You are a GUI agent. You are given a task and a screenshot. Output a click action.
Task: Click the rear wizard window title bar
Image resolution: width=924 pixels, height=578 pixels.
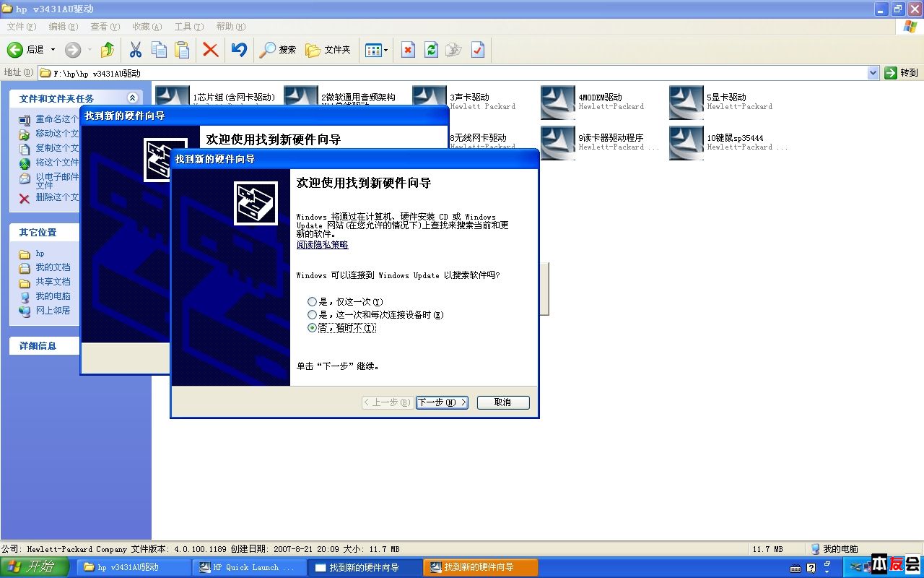pyautogui.click(x=264, y=116)
